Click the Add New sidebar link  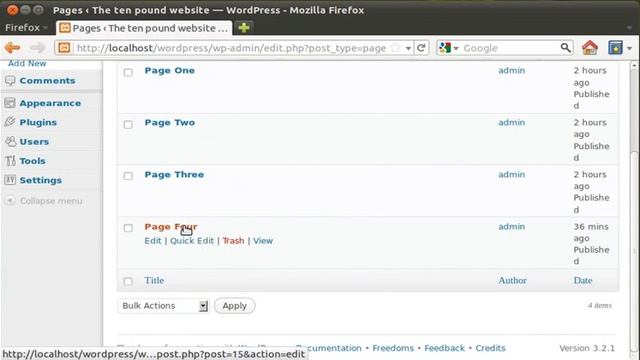tap(27, 64)
